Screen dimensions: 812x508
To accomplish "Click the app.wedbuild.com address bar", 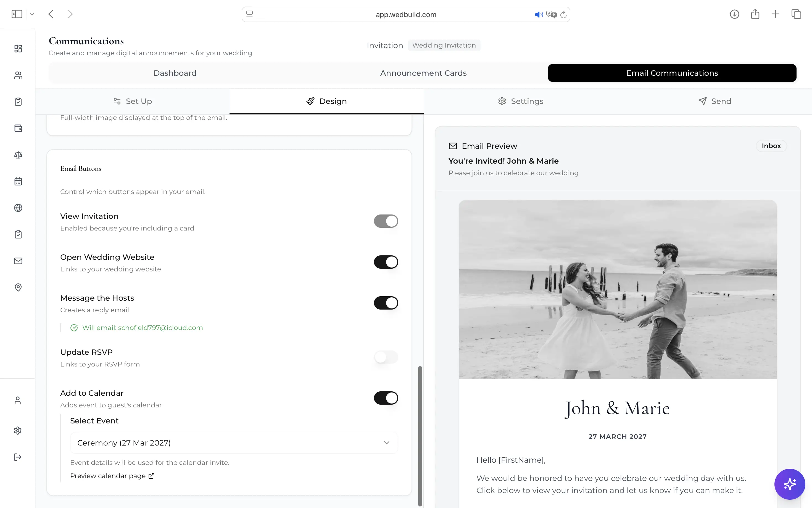I will coord(406,14).
